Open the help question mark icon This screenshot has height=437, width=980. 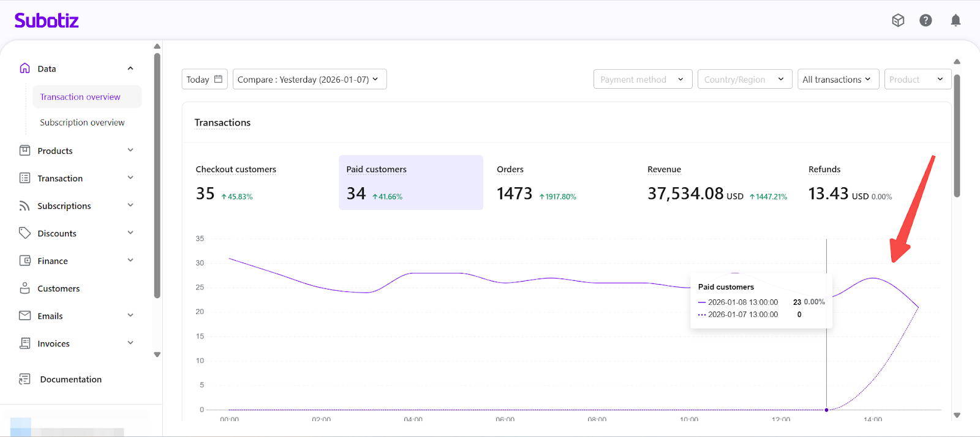[x=925, y=21]
